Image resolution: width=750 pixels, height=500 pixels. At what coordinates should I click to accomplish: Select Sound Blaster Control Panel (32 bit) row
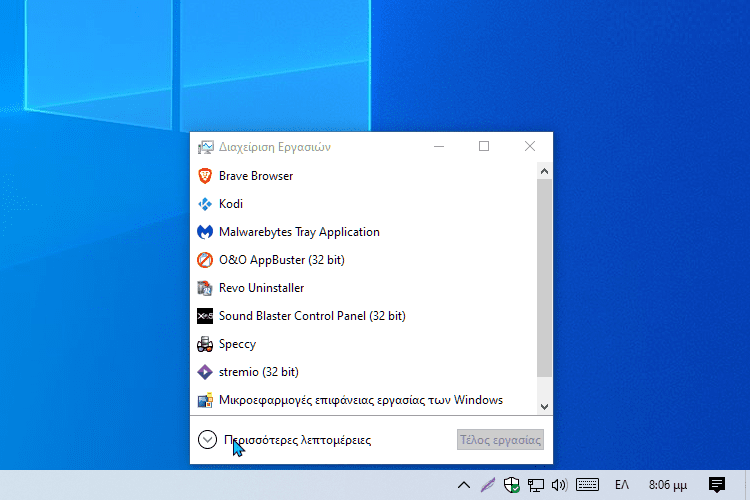point(364,316)
